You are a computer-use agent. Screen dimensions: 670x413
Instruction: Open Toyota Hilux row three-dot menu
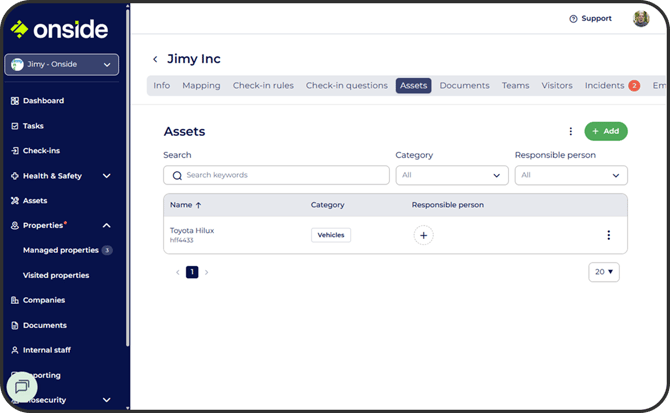608,235
